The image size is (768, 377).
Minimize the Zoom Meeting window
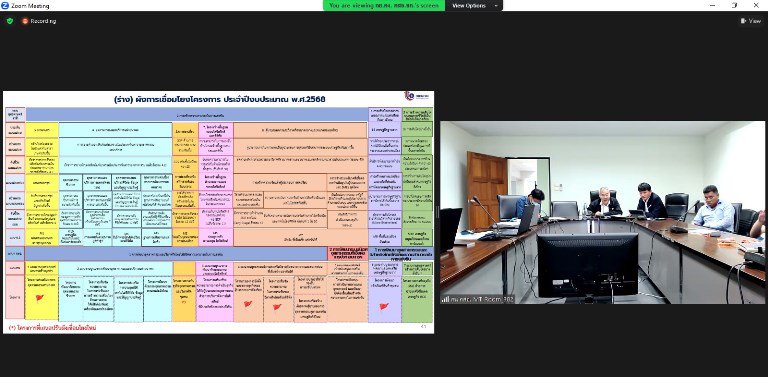click(713, 5)
